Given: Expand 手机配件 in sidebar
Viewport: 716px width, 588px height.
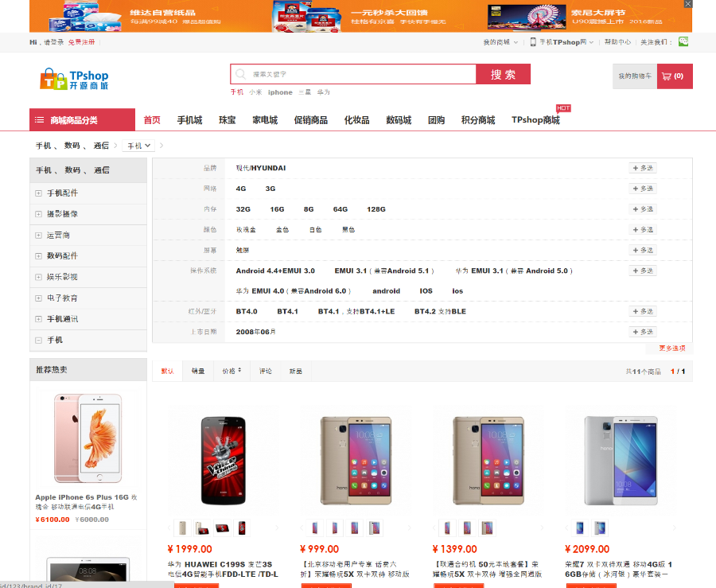Looking at the screenshot, I should tap(38, 193).
